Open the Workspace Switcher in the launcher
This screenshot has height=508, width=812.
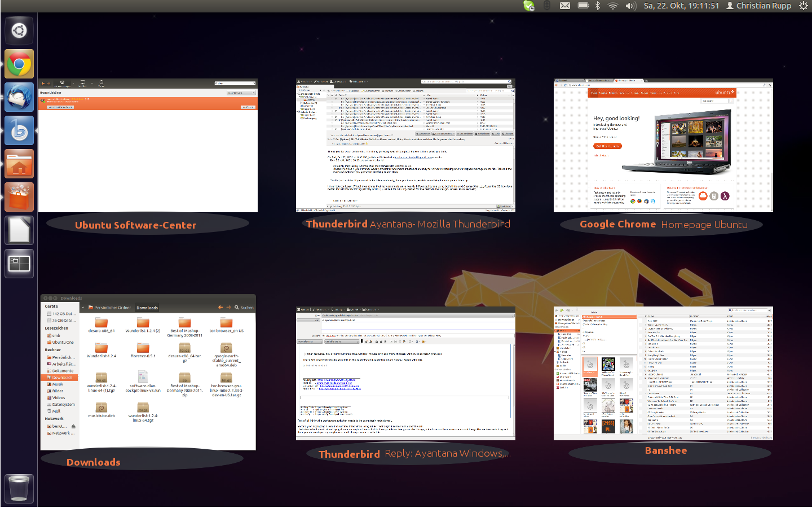(19, 264)
